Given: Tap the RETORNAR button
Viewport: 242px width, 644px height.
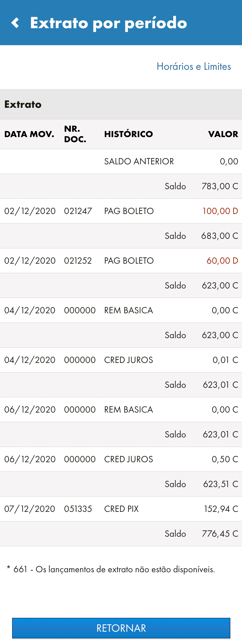Looking at the screenshot, I should coord(121,628).
